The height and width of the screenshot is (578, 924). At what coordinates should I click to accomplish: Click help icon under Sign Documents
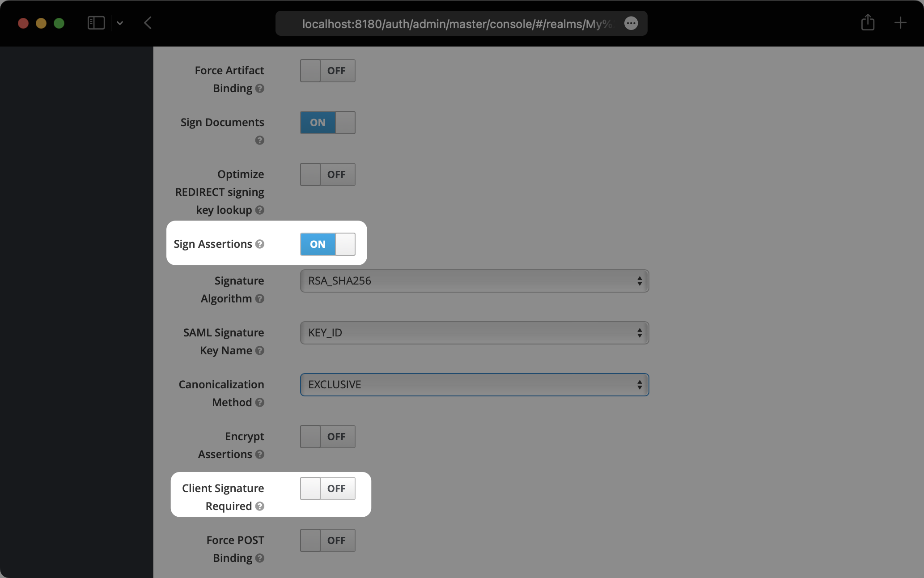point(259,140)
